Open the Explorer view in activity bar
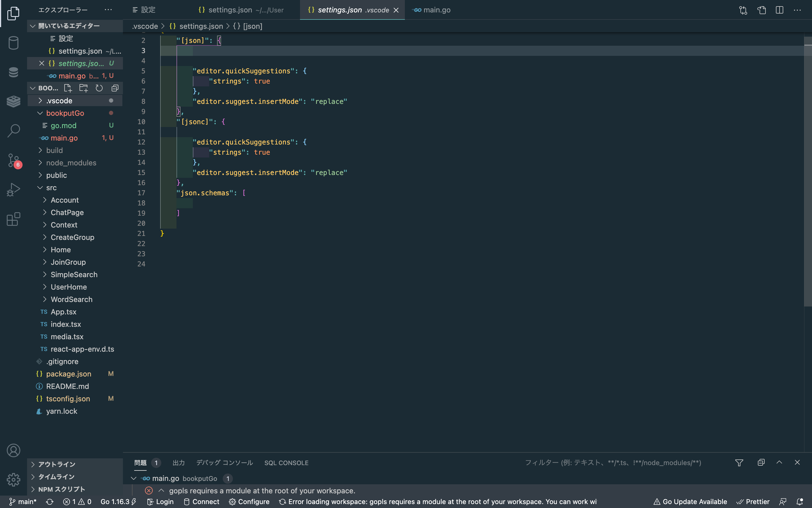This screenshot has width=812, height=508. pyautogui.click(x=14, y=14)
